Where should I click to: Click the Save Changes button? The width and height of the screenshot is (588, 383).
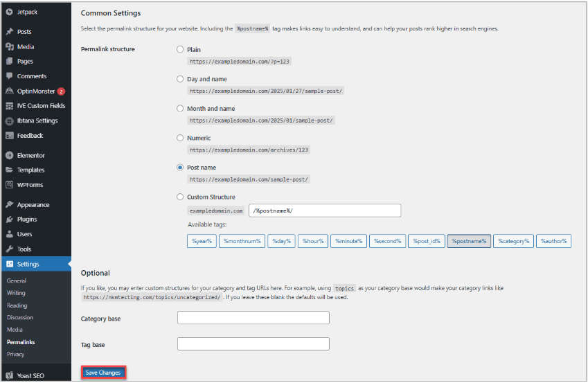tap(103, 373)
